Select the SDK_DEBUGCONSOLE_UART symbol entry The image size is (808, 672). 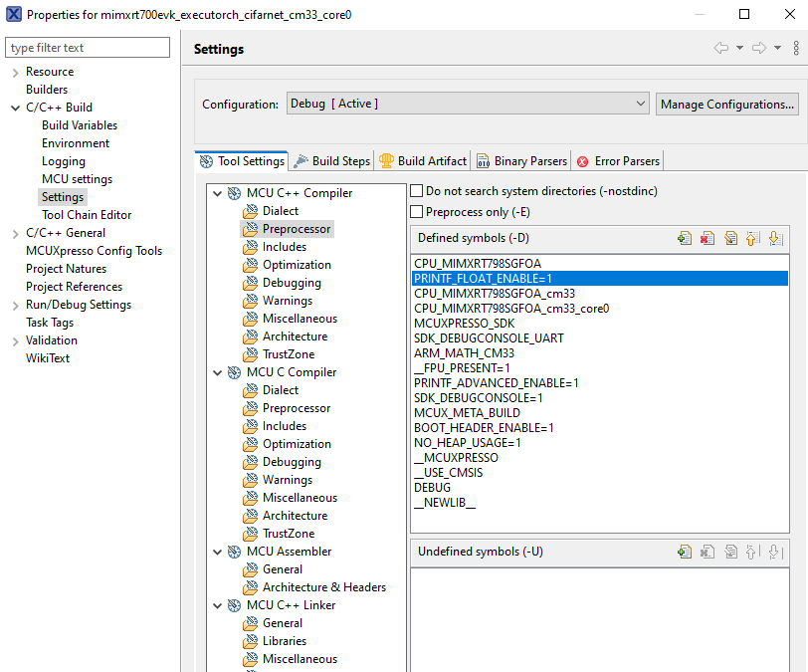[489, 338]
